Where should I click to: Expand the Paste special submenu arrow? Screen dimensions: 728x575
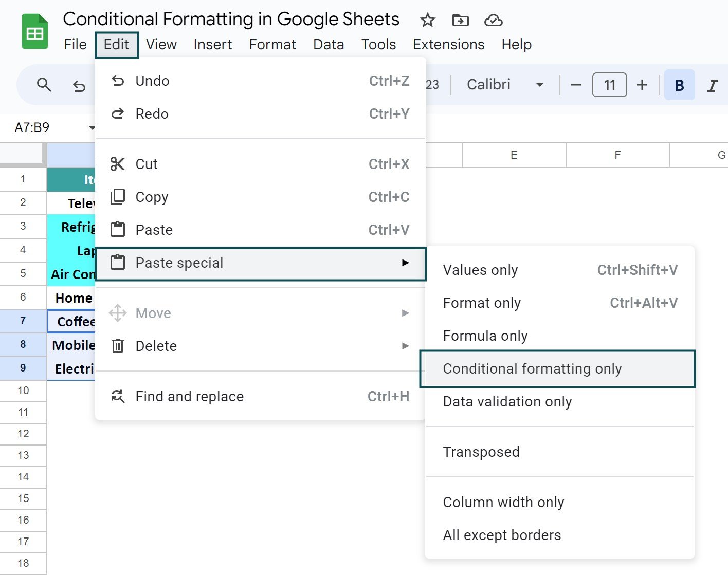406,263
